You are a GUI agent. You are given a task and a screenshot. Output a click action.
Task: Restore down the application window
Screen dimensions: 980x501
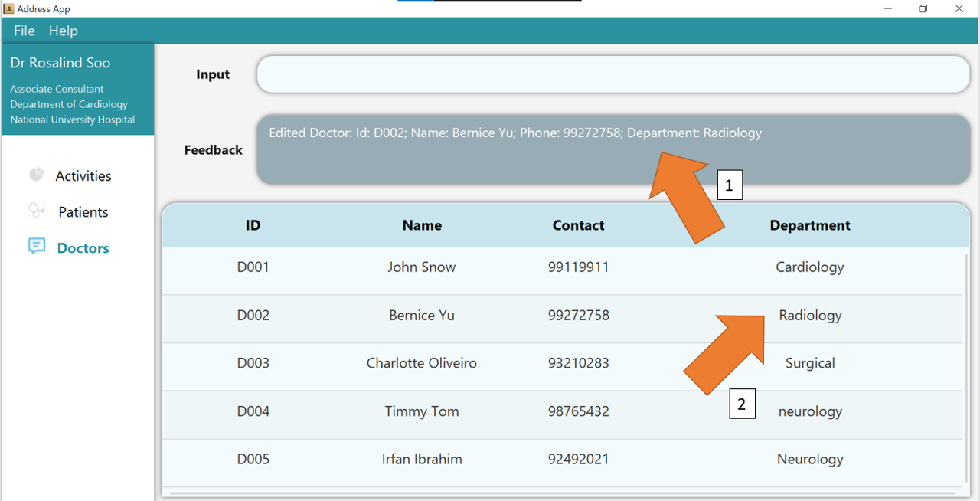(923, 8)
